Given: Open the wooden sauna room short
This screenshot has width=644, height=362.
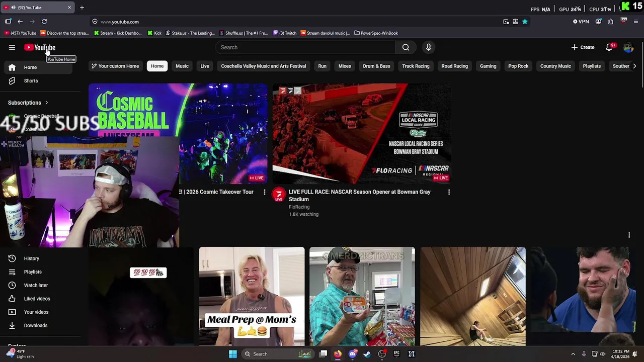Looking at the screenshot, I should pyautogui.click(x=473, y=296).
